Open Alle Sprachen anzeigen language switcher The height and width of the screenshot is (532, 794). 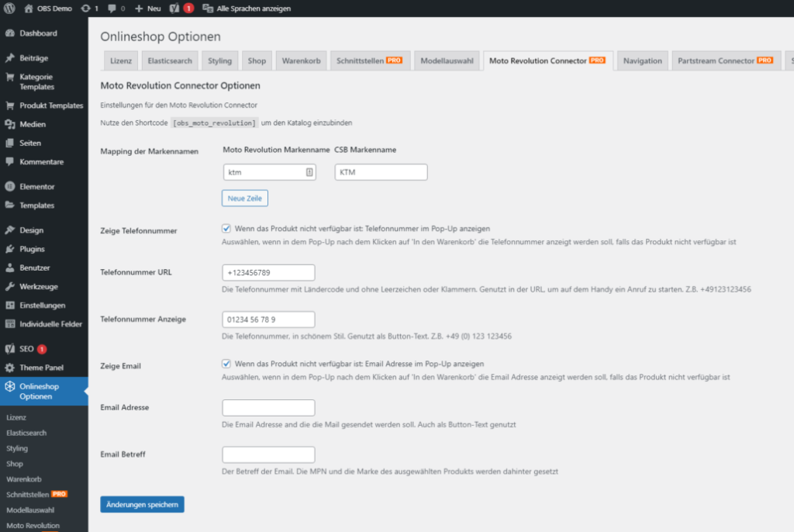246,8
